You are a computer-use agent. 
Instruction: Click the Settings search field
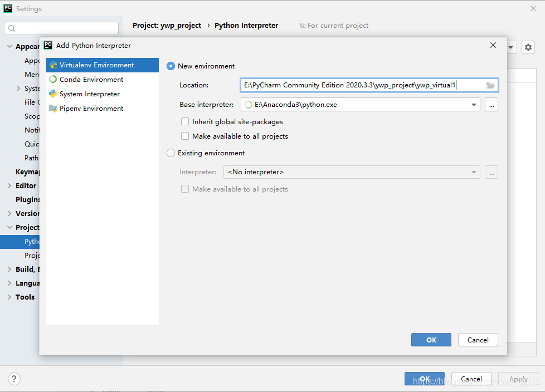[x=61, y=28]
